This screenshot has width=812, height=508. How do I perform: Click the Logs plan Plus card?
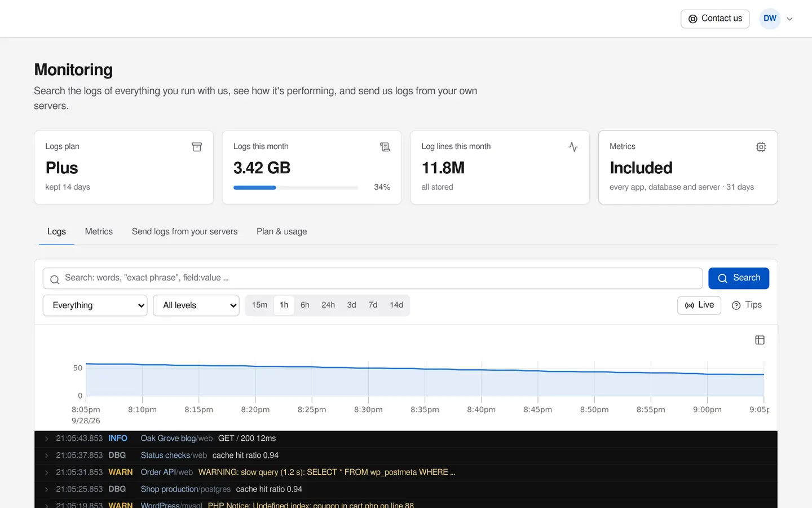[123, 168]
